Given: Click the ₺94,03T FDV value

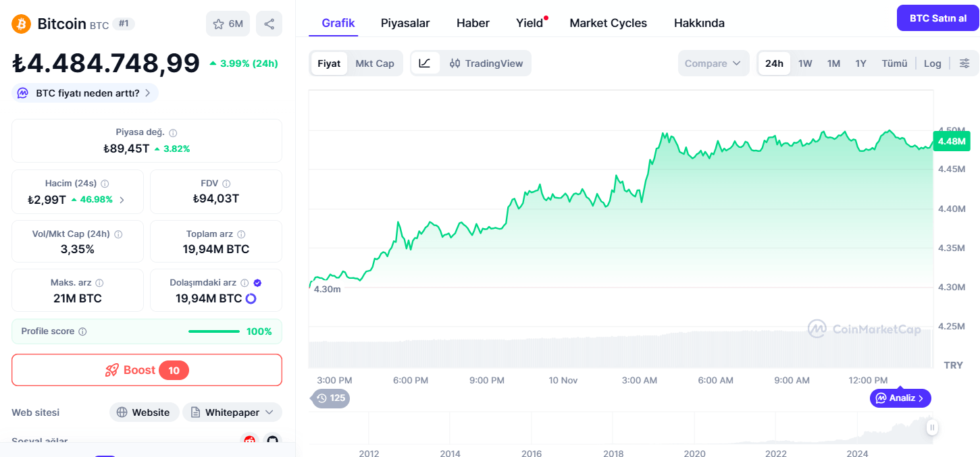Looking at the screenshot, I should pos(216,198).
